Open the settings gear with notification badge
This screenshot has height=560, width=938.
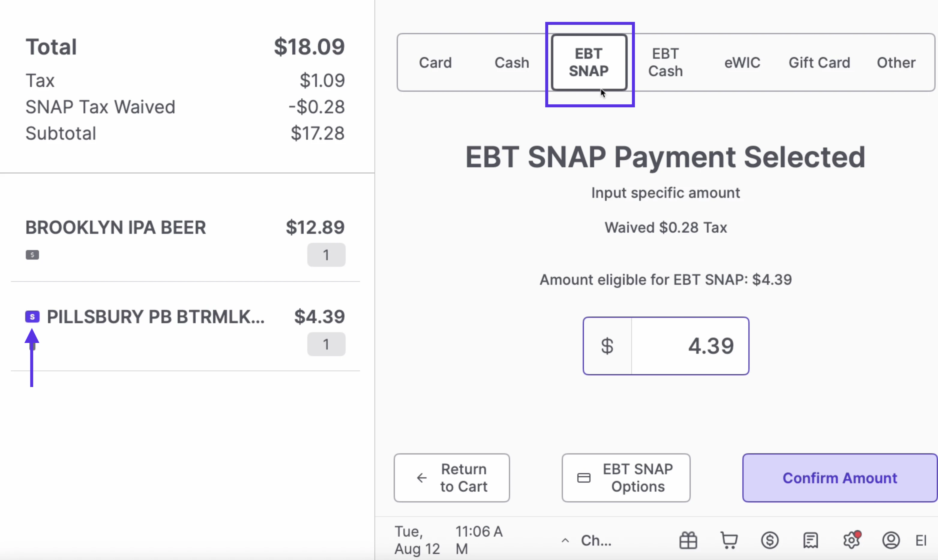[852, 540]
